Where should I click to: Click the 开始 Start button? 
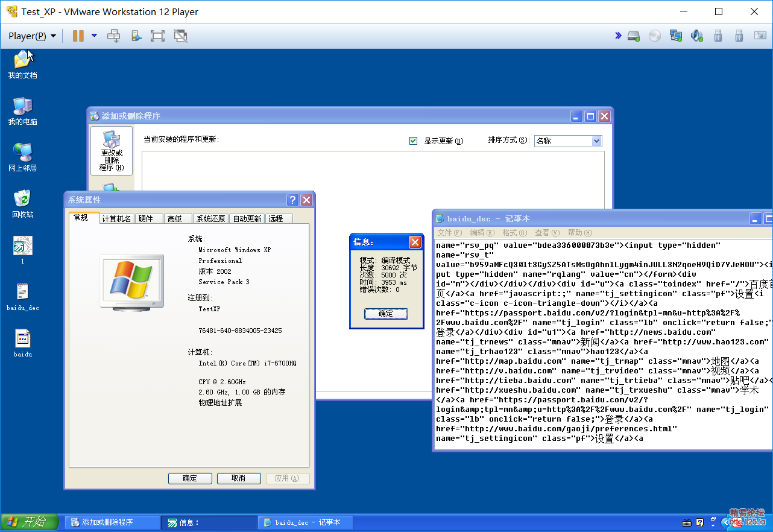tap(30, 522)
